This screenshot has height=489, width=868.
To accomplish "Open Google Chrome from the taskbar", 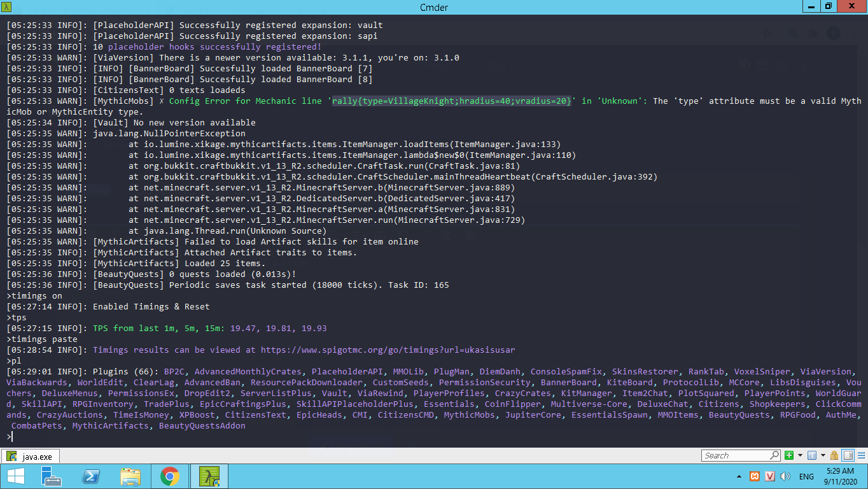I will 169,476.
